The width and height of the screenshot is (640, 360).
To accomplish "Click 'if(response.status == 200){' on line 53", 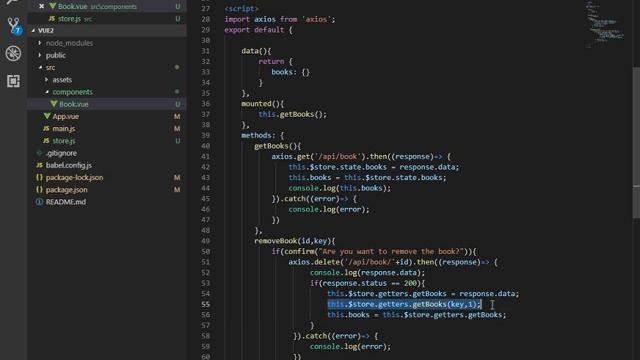I will (x=367, y=283).
